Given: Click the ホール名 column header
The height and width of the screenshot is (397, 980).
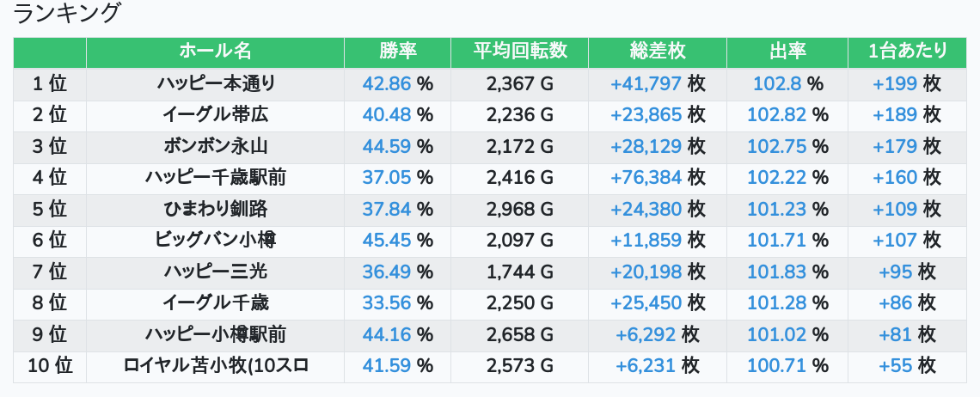Looking at the screenshot, I should (215, 52).
